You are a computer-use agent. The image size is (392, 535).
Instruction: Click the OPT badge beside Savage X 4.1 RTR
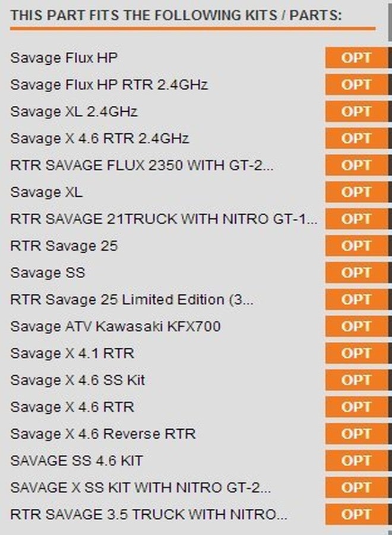(x=356, y=353)
